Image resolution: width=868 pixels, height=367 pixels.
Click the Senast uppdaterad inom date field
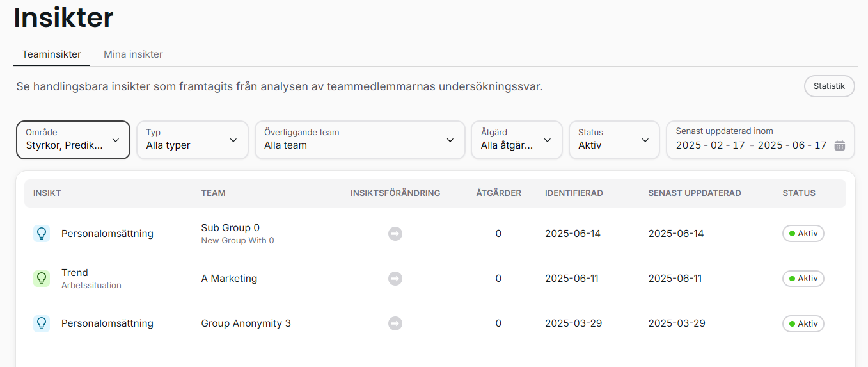[x=761, y=140]
